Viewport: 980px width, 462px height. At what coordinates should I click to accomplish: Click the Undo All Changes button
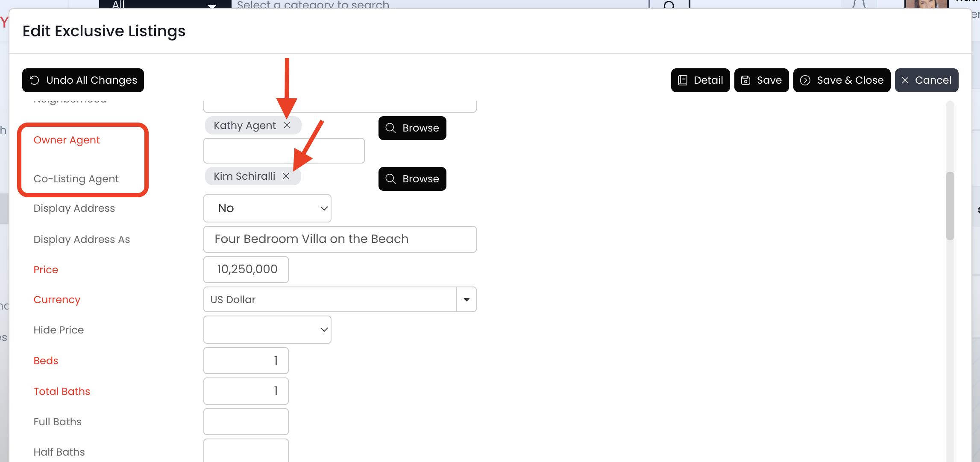pyautogui.click(x=83, y=80)
